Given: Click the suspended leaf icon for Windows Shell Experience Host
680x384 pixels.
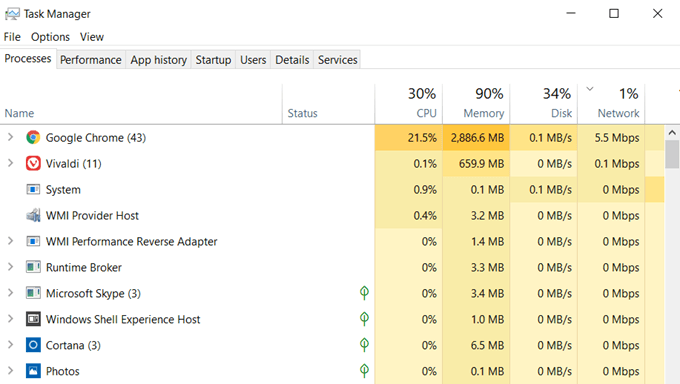Looking at the screenshot, I should (364, 319).
